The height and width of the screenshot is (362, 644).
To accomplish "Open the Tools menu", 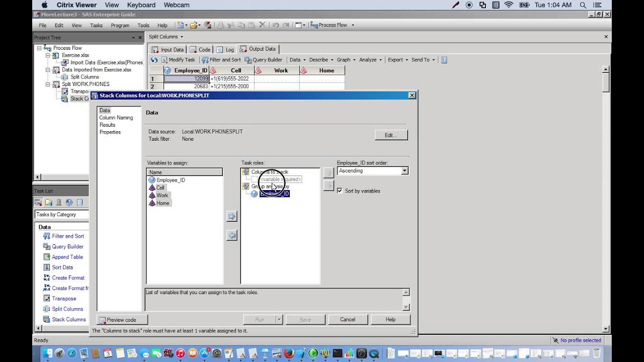I will [143, 25].
